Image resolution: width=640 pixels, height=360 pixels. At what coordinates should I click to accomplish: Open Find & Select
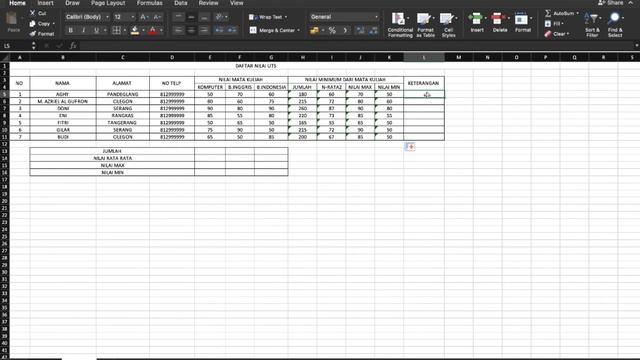coord(615,24)
